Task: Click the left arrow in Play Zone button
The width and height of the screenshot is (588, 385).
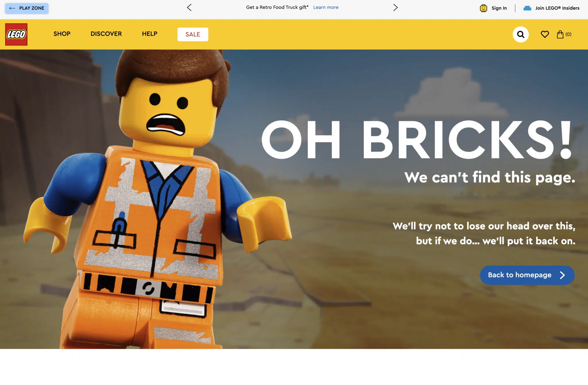Action: click(x=12, y=8)
